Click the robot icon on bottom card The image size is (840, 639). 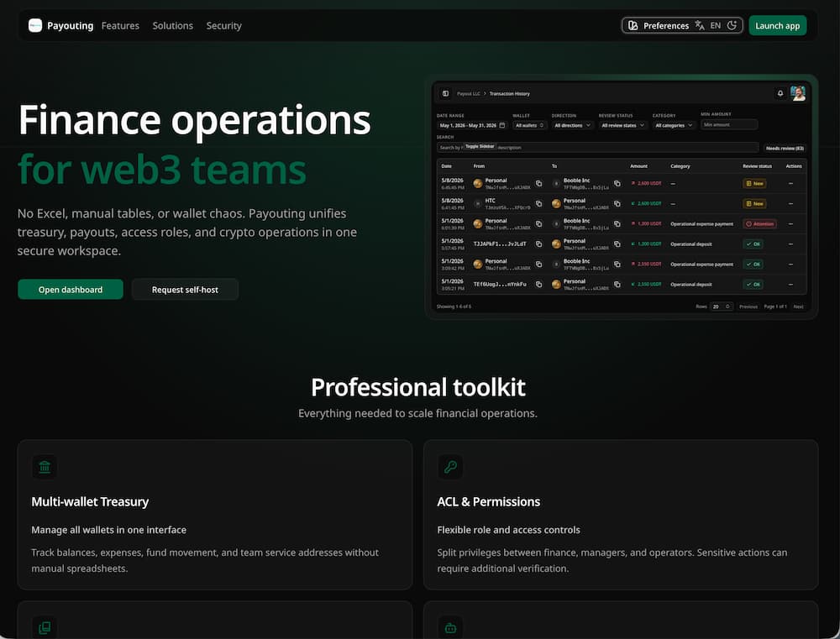[x=450, y=628]
